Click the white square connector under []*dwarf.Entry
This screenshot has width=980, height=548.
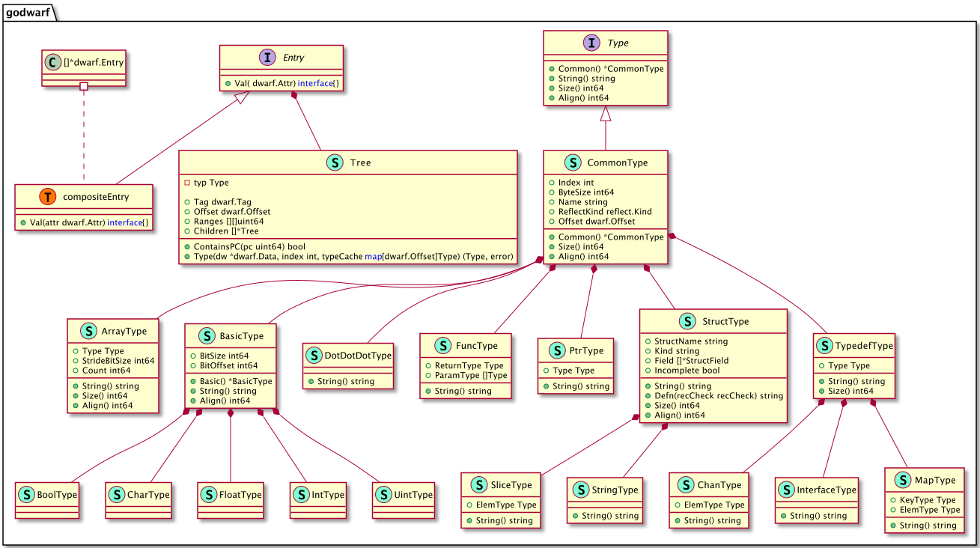(85, 88)
